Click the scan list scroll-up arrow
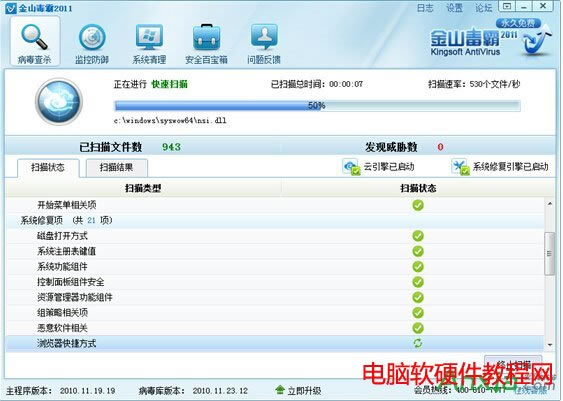The height and width of the screenshot is (401, 563). coord(550,204)
